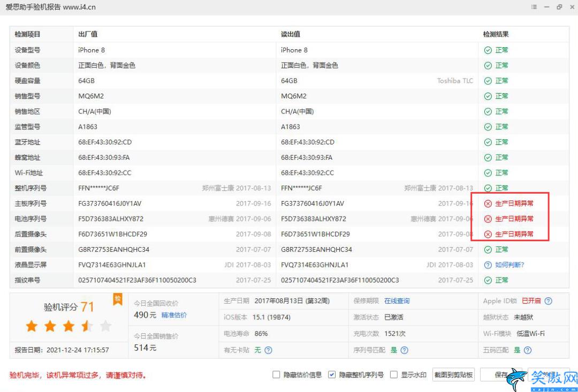Click the 检测项目 column header
The width and height of the screenshot is (578, 392).
point(27,34)
